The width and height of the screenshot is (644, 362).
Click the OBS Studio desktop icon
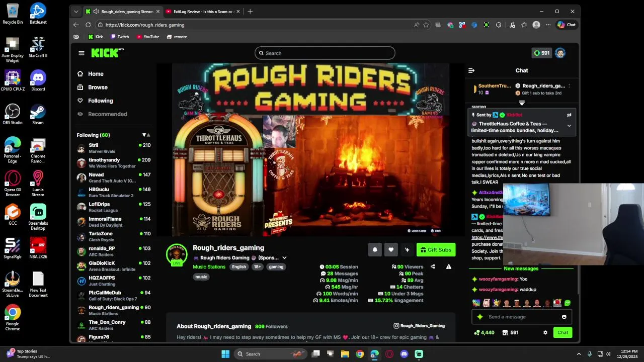13,114
